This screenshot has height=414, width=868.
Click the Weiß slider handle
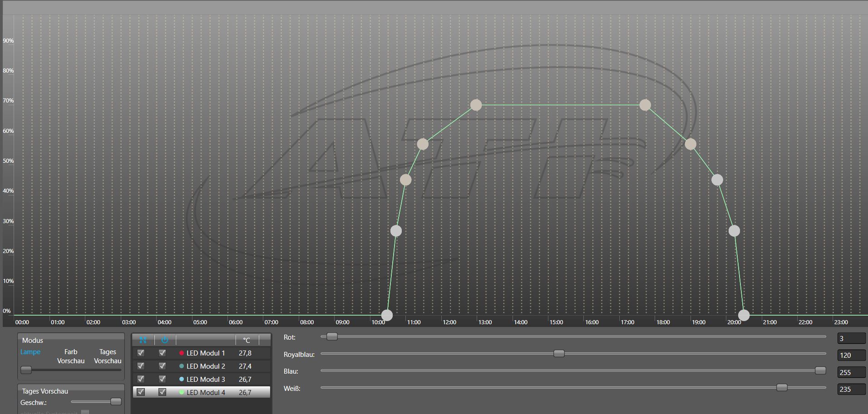pos(782,388)
